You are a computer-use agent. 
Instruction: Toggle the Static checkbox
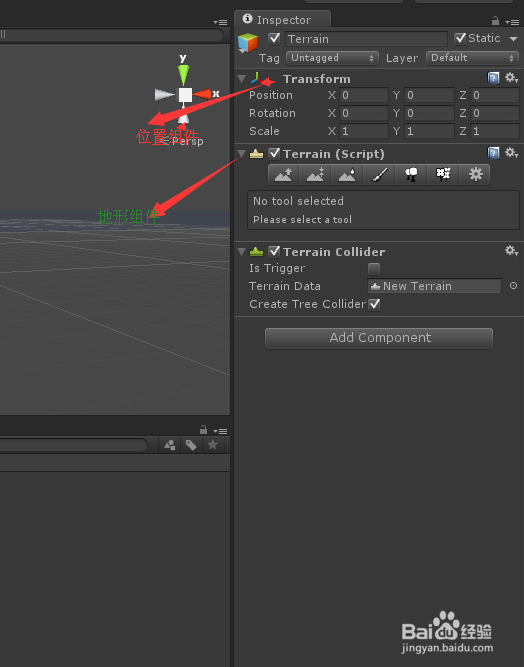click(x=460, y=39)
